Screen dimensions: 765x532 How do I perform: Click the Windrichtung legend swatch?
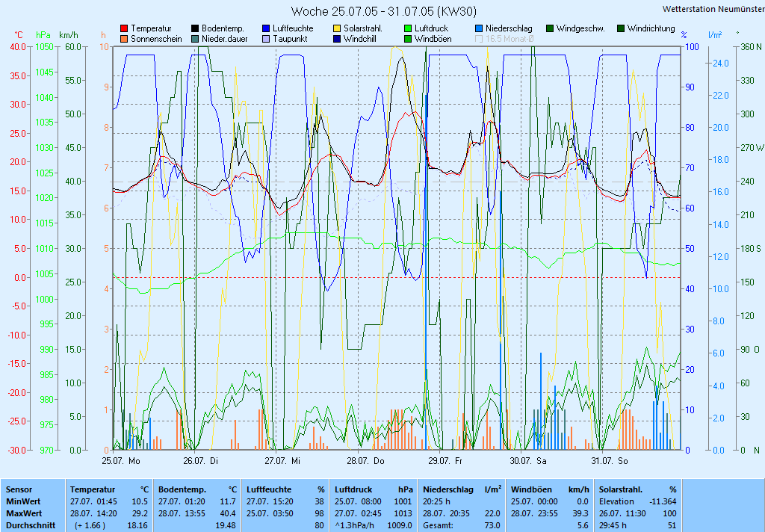point(621,28)
